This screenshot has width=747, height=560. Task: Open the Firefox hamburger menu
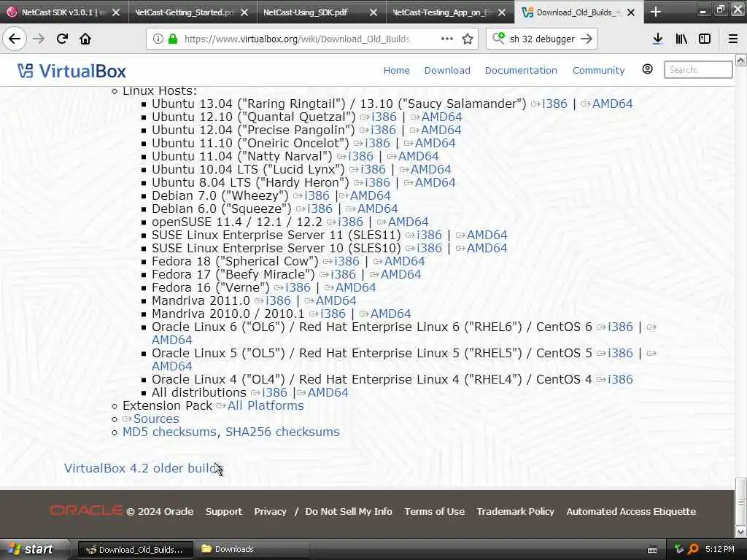[733, 39]
